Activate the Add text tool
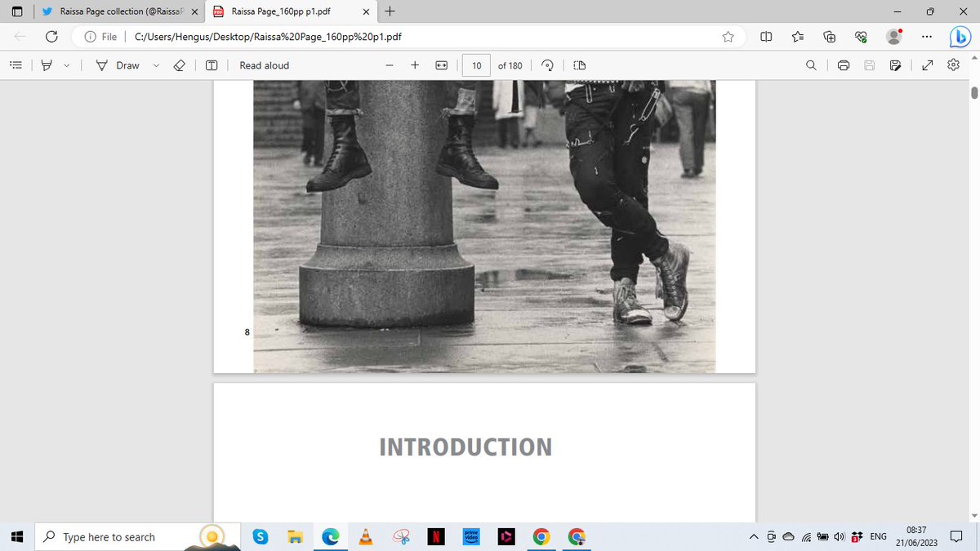The width and height of the screenshot is (980, 551). 211,65
